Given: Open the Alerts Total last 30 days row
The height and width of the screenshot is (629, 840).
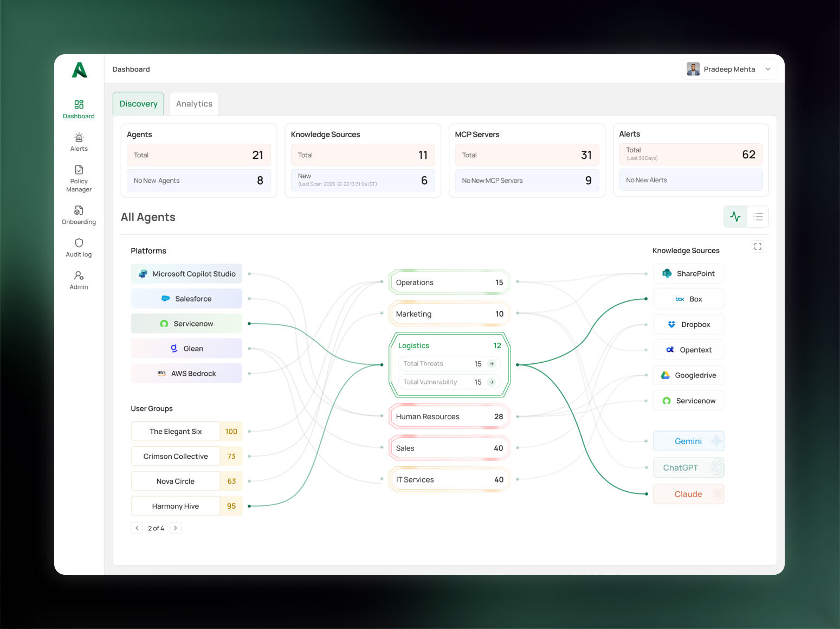Looking at the screenshot, I should coord(691,155).
